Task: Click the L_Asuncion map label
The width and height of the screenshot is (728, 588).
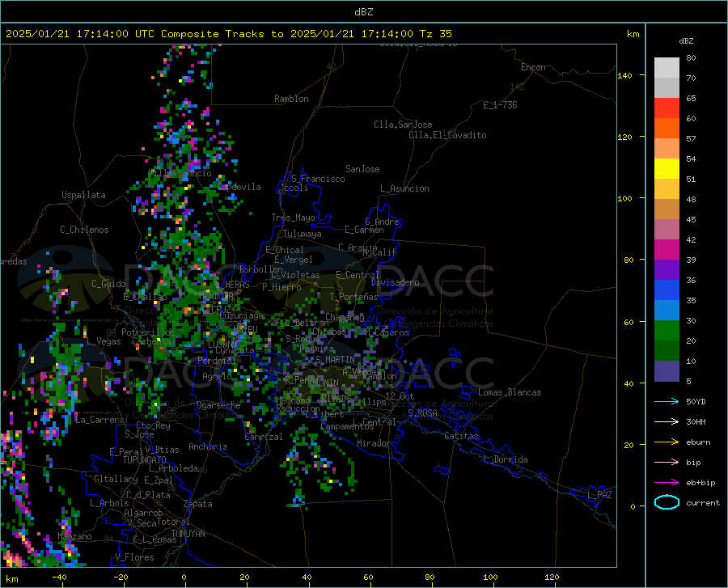Action: point(404,188)
